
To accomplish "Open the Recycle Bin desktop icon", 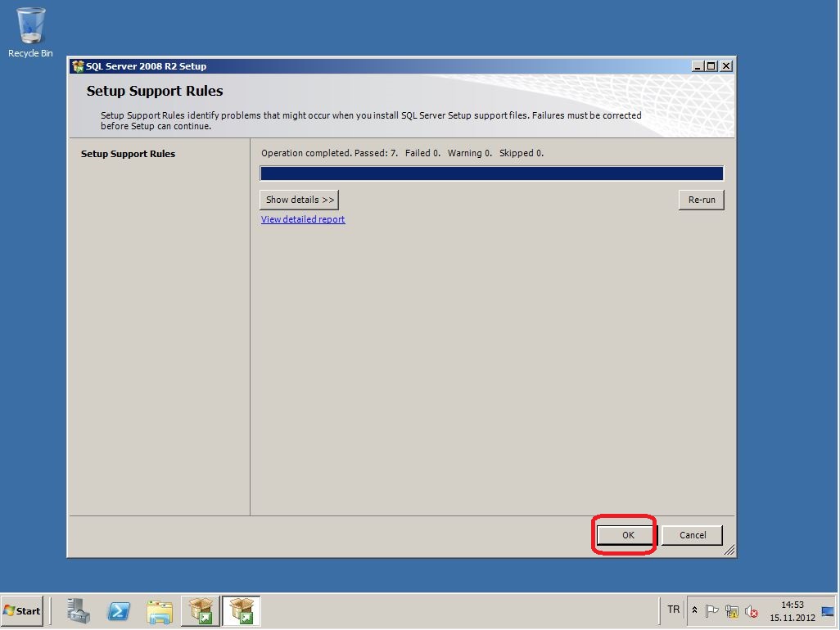I will point(30,32).
